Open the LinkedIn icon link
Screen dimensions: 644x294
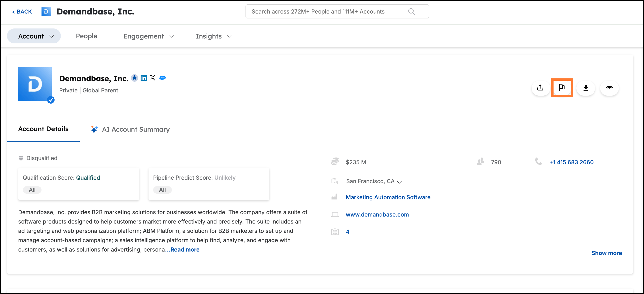click(x=144, y=78)
